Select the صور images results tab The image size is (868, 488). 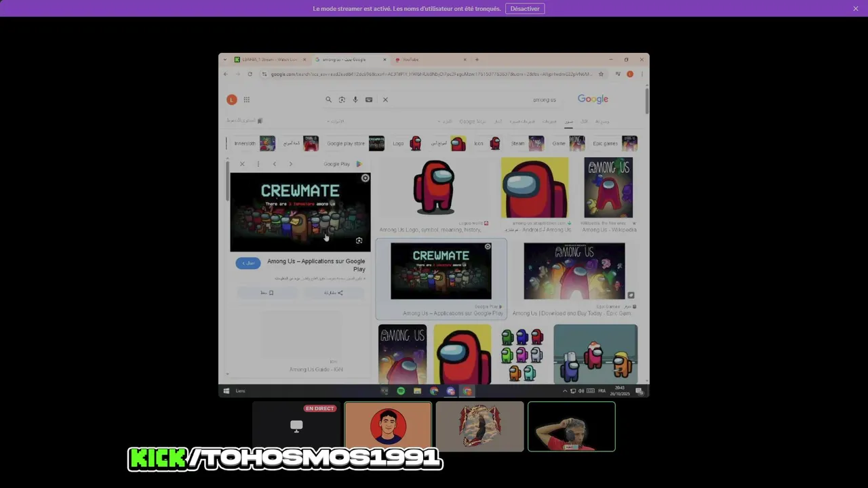tap(569, 121)
